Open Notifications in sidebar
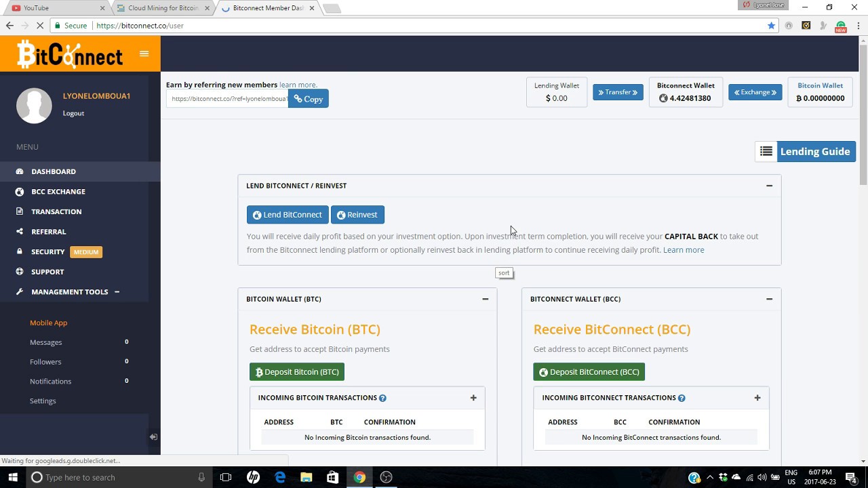 [50, 381]
